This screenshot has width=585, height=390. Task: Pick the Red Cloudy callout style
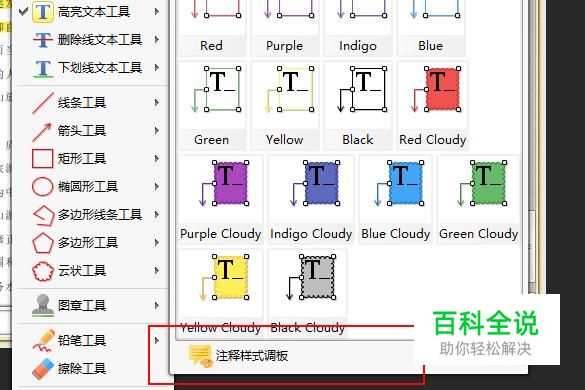[x=432, y=106]
